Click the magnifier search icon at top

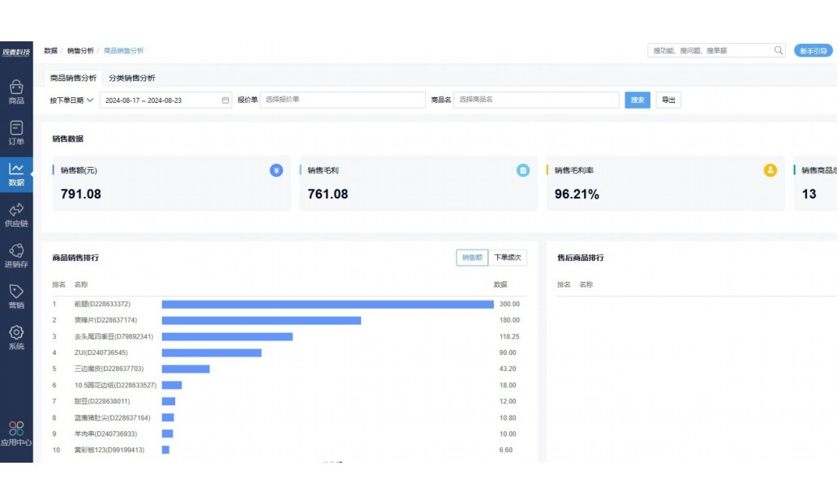coord(779,50)
